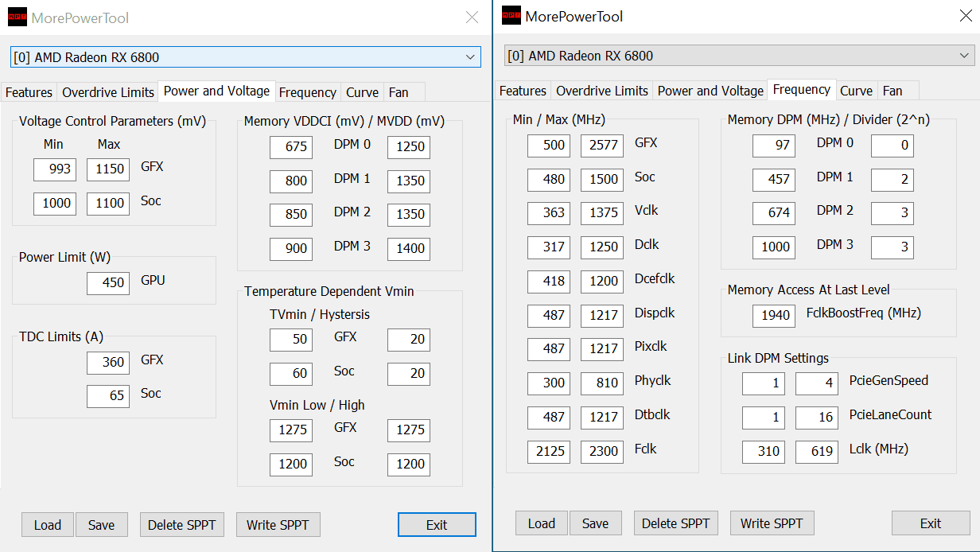This screenshot has height=552, width=980.
Task: Click Lclk max field 619
Action: pyautogui.click(x=817, y=452)
